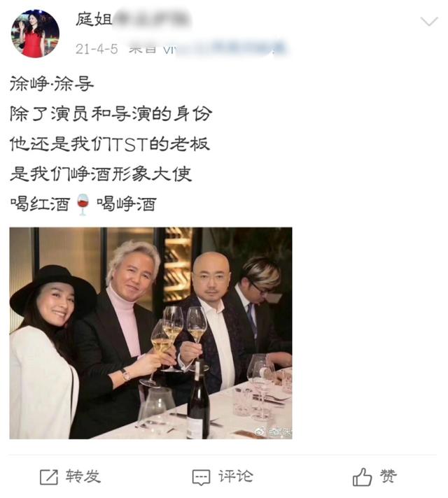This screenshot has height=498, width=448.
Task: Select the 转发 repost label
Action: (x=83, y=476)
